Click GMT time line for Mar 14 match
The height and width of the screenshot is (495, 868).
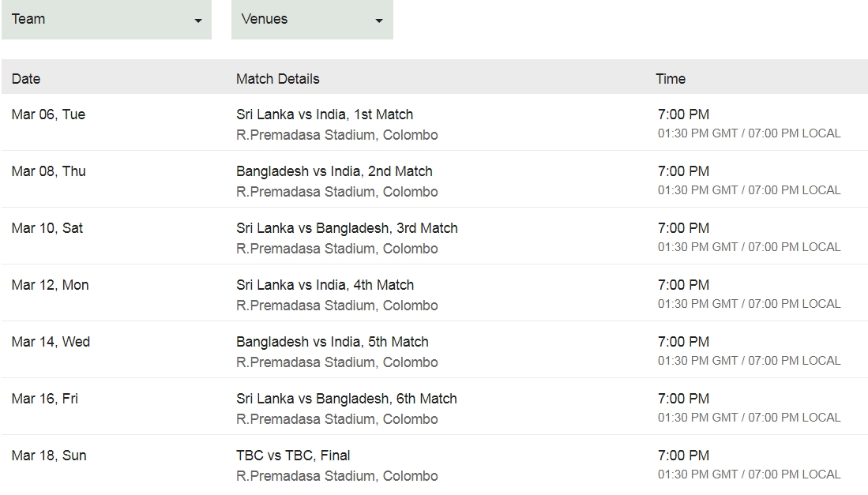coord(749,361)
